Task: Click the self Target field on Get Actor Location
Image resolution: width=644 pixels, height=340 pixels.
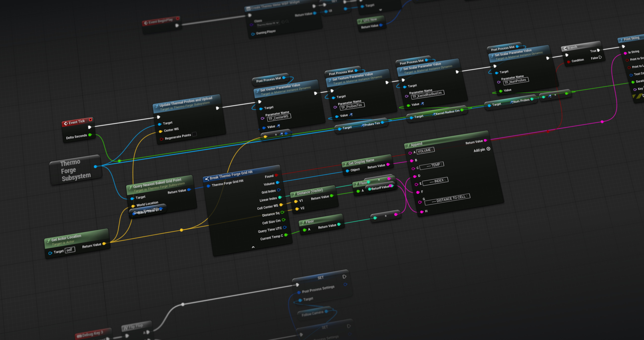Action: tap(70, 250)
